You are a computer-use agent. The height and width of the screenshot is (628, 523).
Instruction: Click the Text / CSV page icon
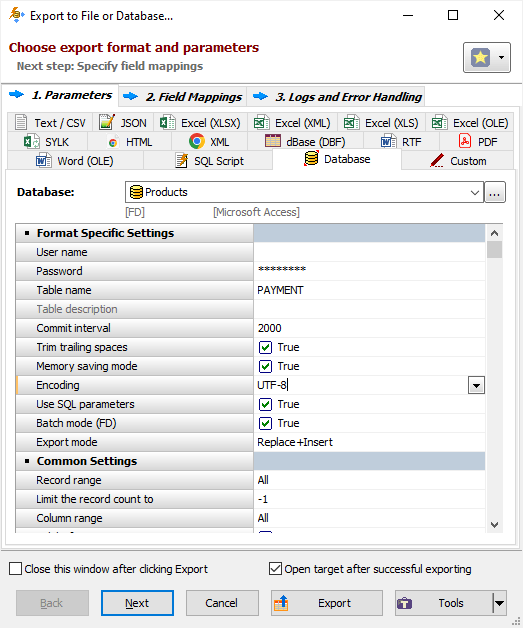tap(21, 122)
